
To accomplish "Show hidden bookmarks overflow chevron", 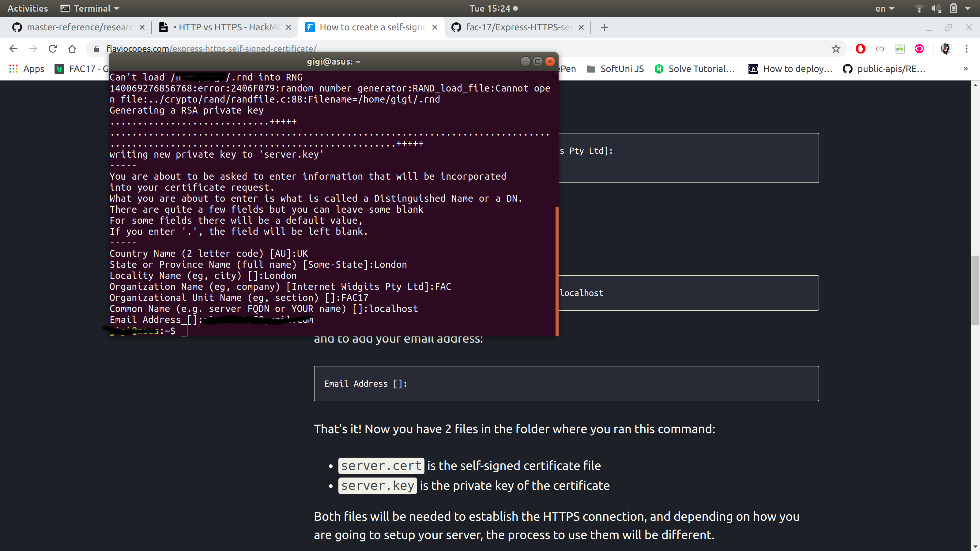I will [966, 69].
